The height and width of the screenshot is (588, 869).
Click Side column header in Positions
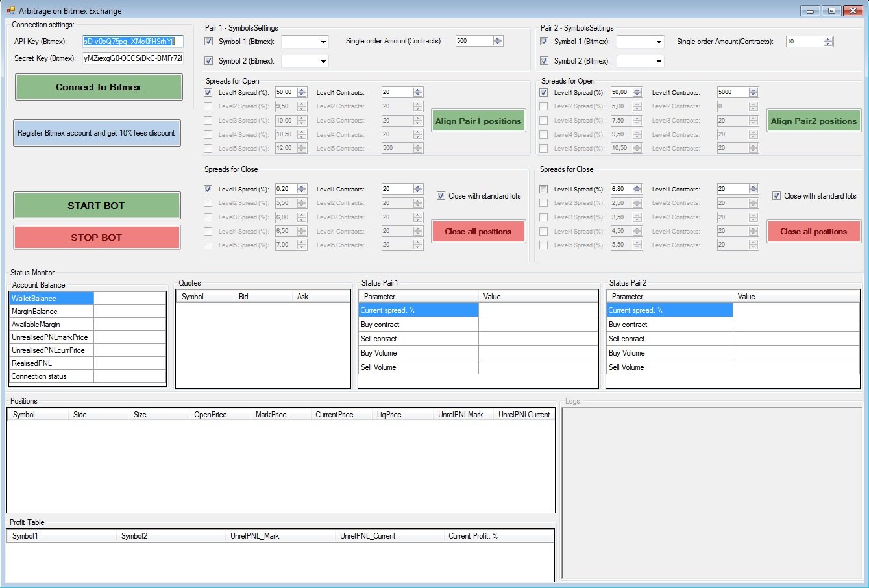point(99,415)
